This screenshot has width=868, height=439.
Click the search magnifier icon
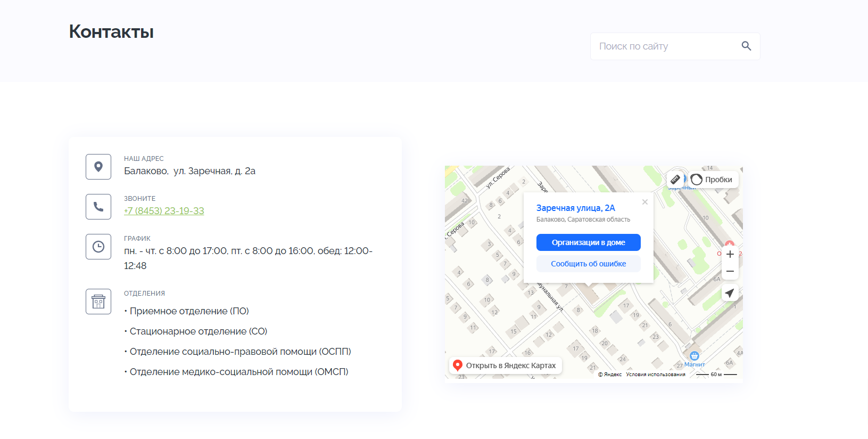[x=746, y=46]
